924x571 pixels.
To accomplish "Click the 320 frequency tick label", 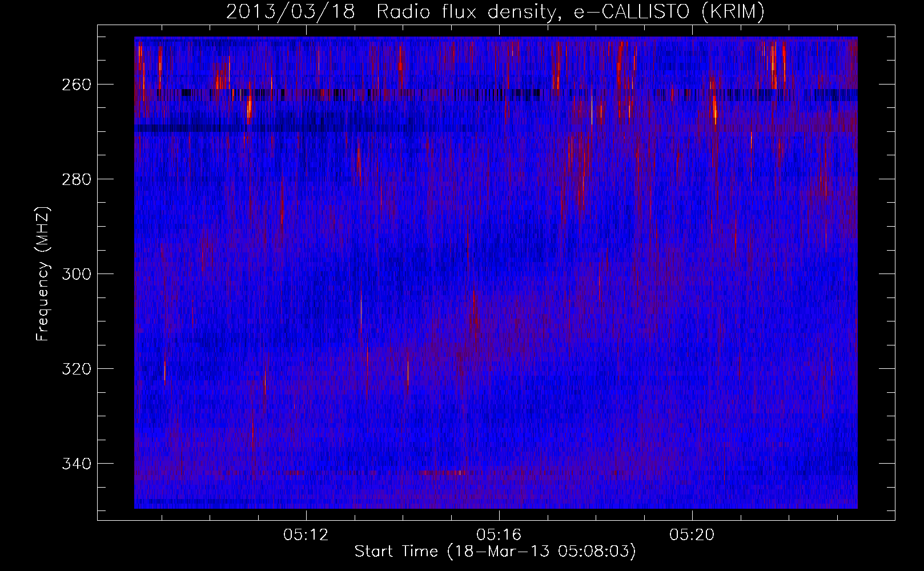I will pos(77,369).
